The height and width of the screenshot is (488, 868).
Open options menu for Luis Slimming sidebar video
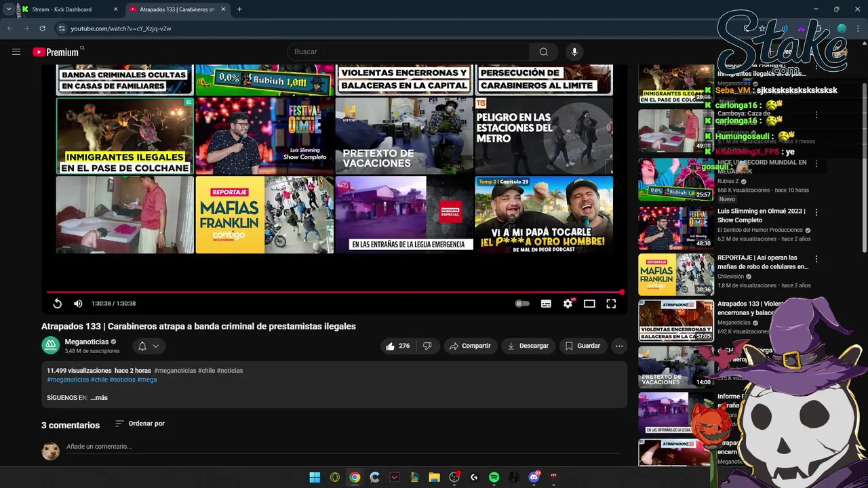point(816,212)
